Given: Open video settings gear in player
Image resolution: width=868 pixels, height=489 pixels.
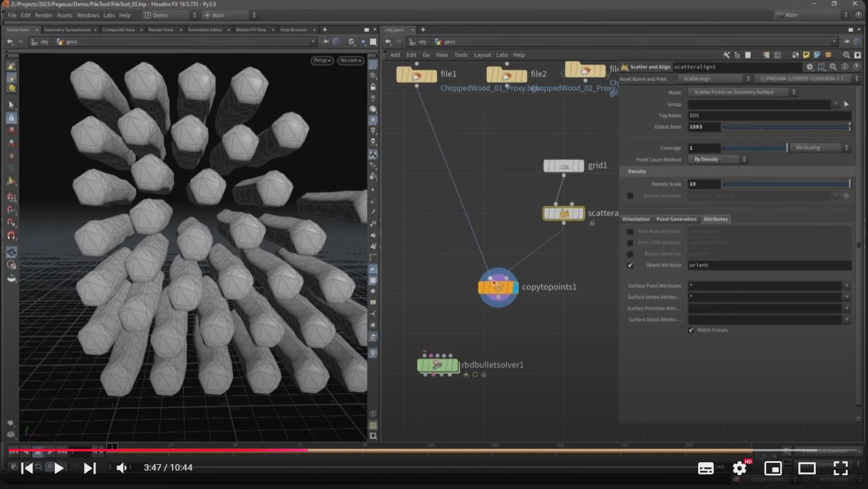Looking at the screenshot, I should tap(739, 469).
